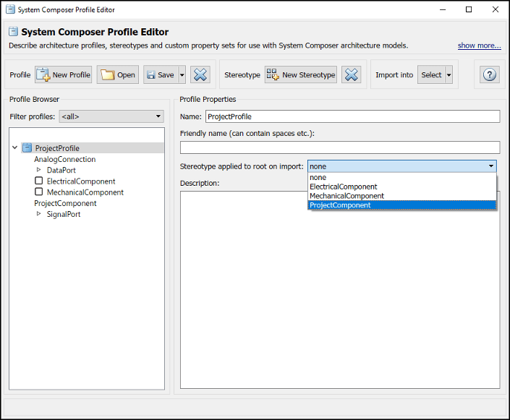Collapse the ProjectProfile tree node
The image size is (510, 420).
pyautogui.click(x=14, y=147)
